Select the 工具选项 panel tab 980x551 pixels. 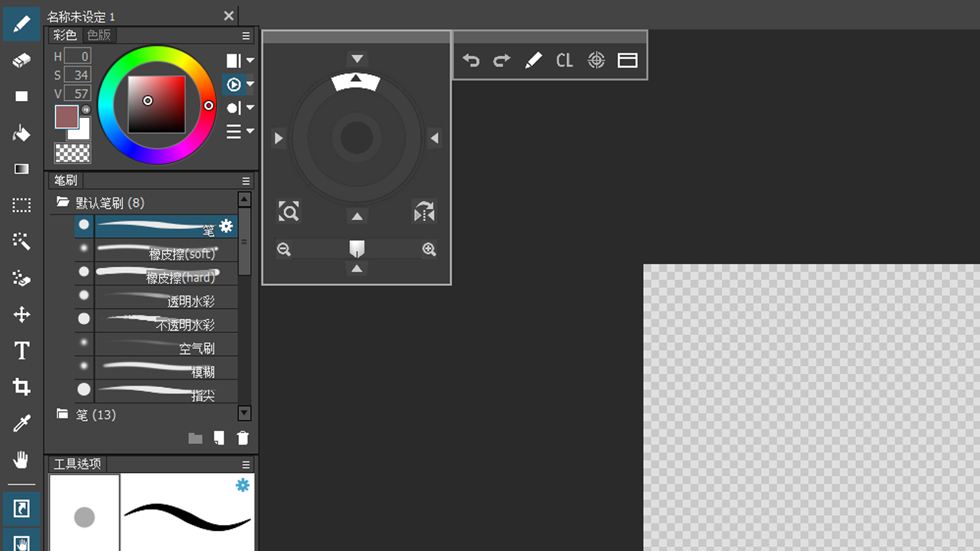[77, 464]
